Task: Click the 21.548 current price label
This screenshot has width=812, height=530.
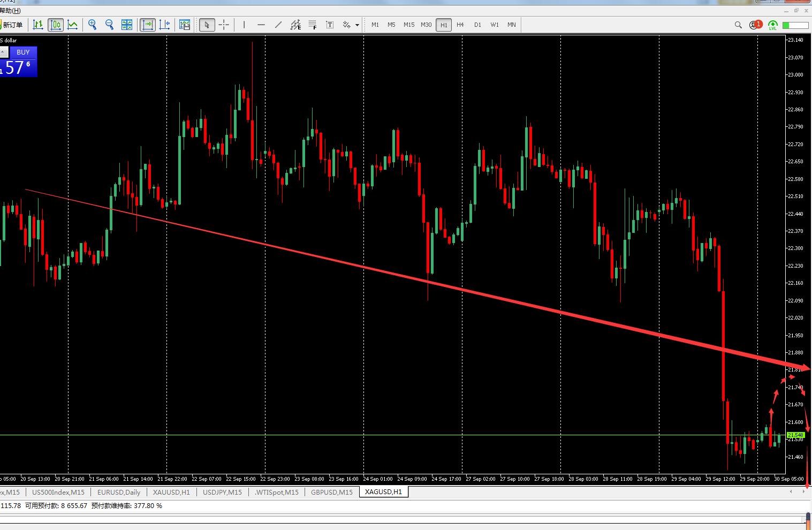Action: (x=795, y=435)
